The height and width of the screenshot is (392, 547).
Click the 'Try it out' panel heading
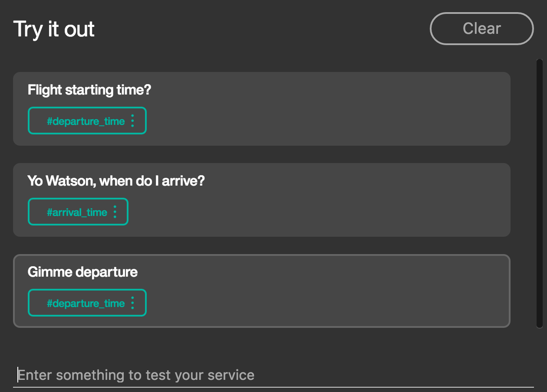click(54, 29)
